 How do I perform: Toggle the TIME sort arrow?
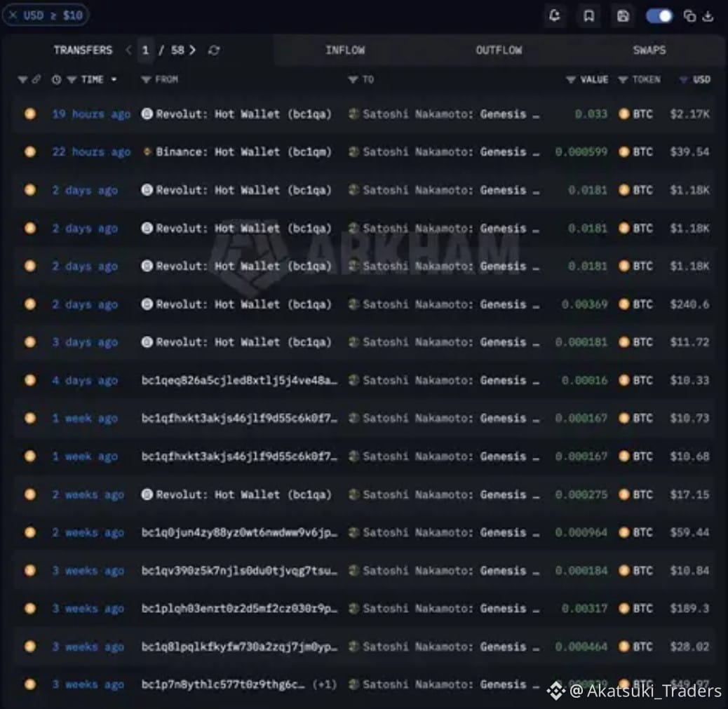(x=114, y=80)
